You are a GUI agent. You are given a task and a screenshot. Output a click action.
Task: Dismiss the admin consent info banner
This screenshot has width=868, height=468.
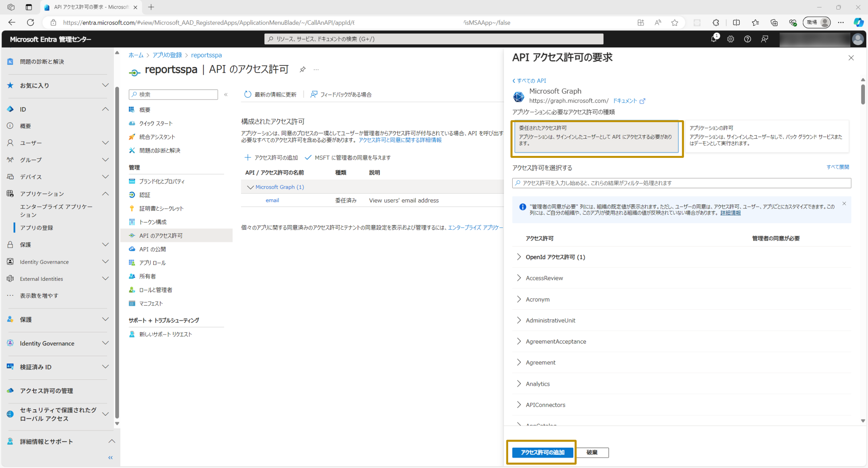[844, 203]
